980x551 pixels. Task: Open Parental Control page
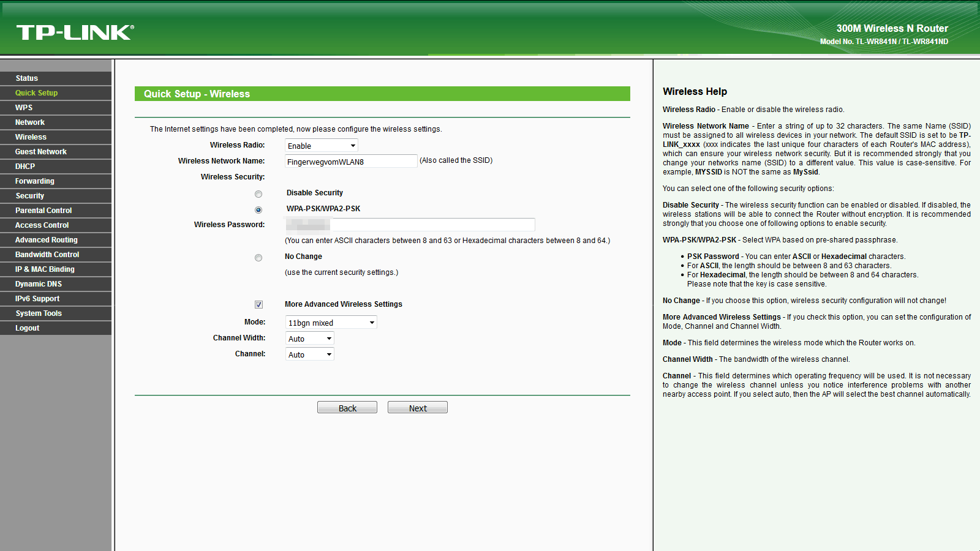[56, 211]
